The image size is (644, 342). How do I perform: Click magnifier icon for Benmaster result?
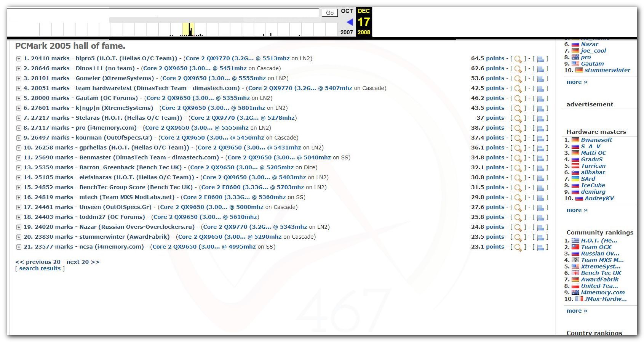518,158
